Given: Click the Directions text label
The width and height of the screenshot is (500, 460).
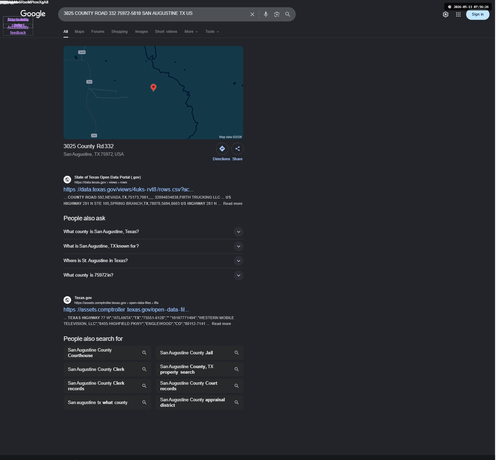Looking at the screenshot, I should pos(221,159).
